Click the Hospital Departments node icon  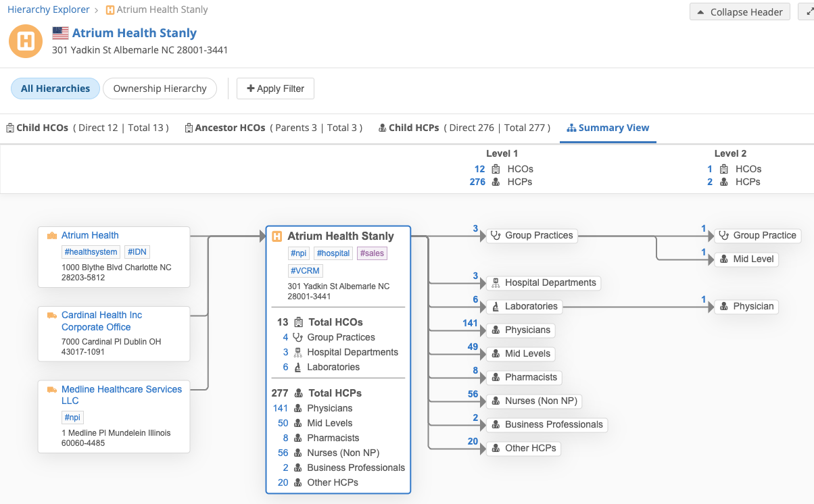pos(496,283)
